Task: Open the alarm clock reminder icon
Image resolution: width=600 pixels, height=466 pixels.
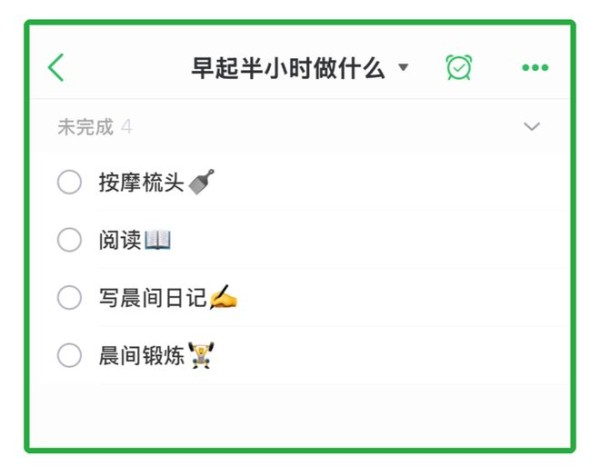Action: pos(459,67)
